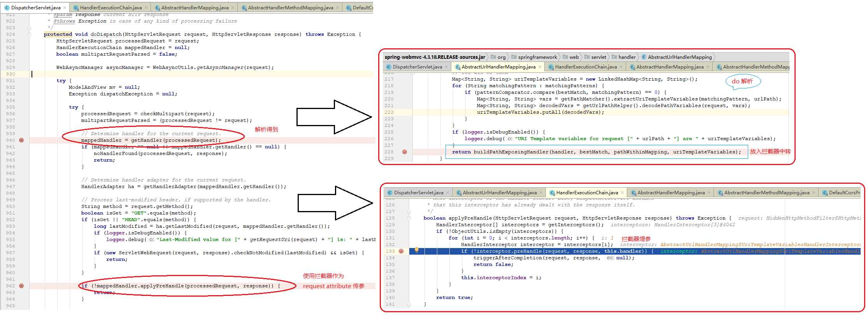The width and height of the screenshot is (868, 315).
Task: Collapse the doDispatch method fold at line 924
Action: point(29,34)
